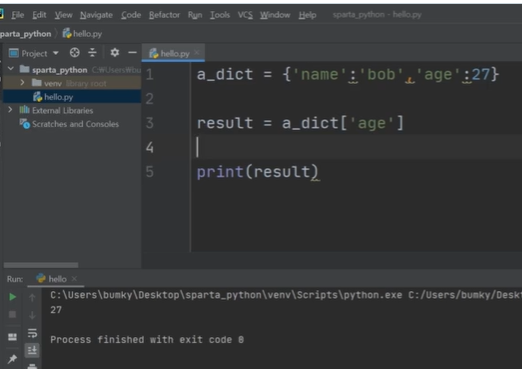Click the restore layout icon in Run panel

click(x=12, y=337)
